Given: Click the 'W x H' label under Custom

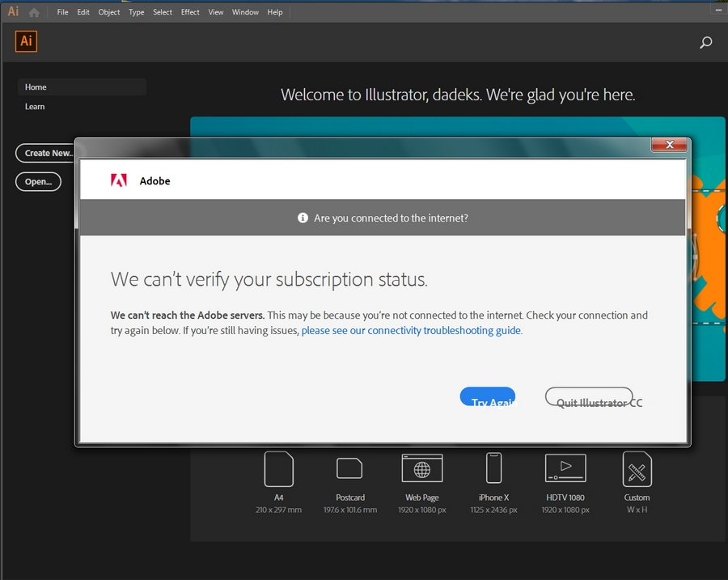Looking at the screenshot, I should 637,510.
